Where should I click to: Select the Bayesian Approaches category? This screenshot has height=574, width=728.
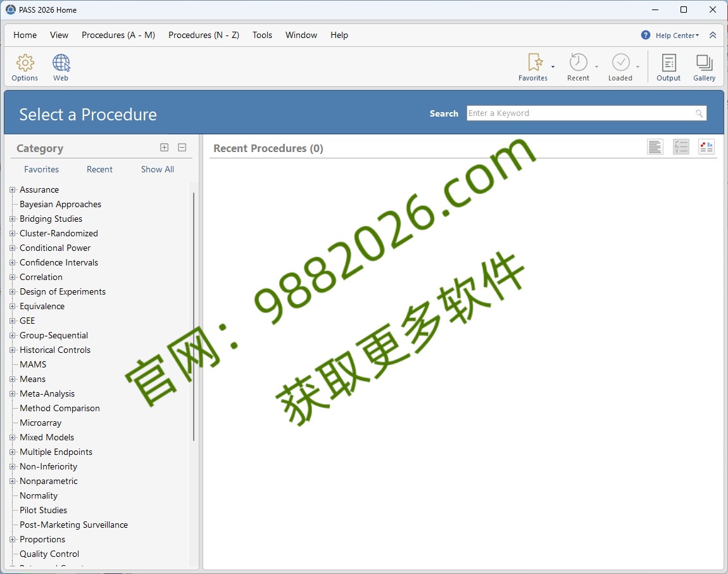click(x=60, y=204)
